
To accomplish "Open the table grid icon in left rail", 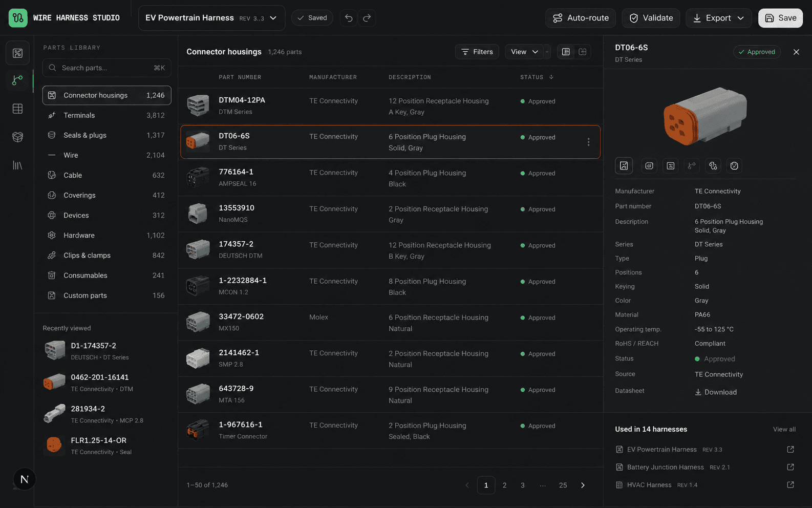I will pyautogui.click(x=18, y=109).
